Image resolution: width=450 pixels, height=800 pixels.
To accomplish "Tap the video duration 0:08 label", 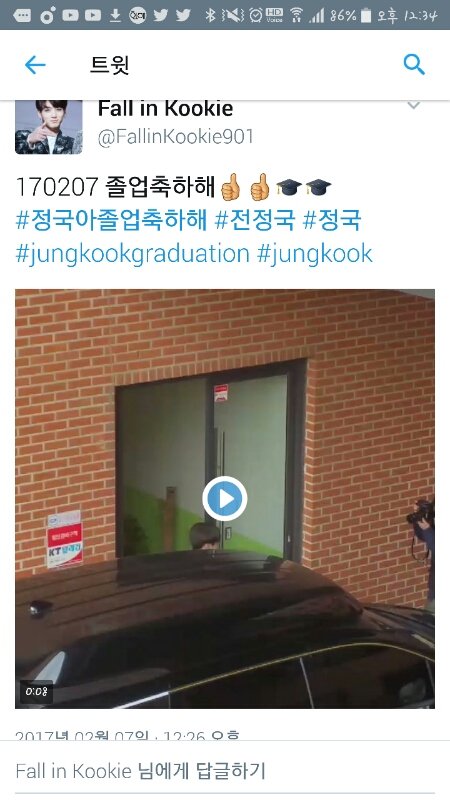I will click(37, 692).
